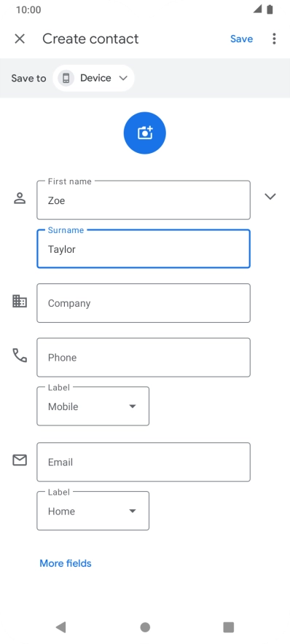This screenshot has width=290, height=644.
Task: Select the Company input field
Action: coord(144,303)
